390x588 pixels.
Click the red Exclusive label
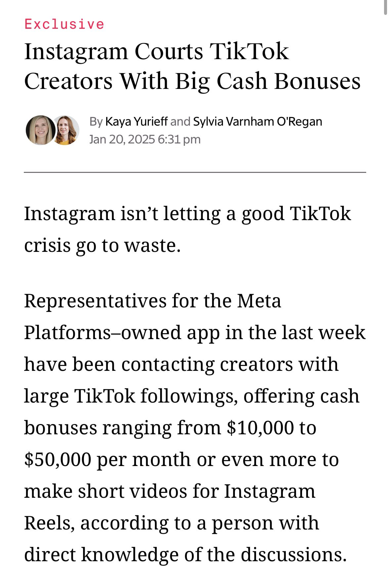coord(65,24)
